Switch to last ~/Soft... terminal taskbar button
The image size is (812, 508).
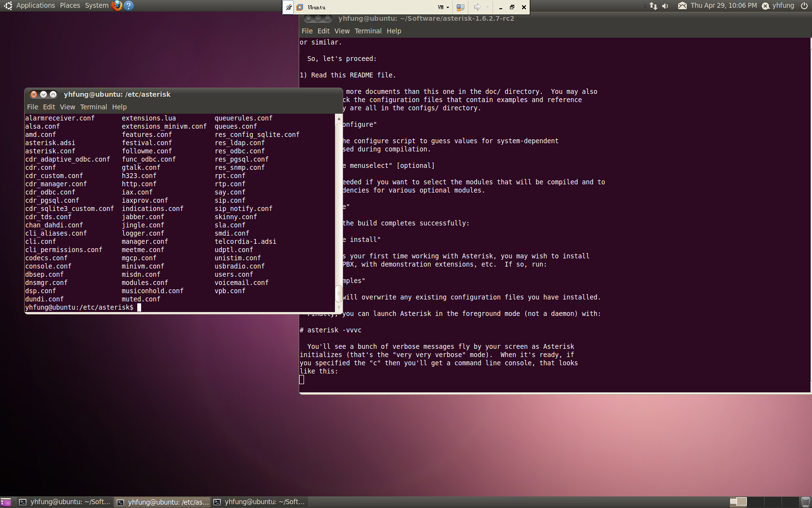260,502
